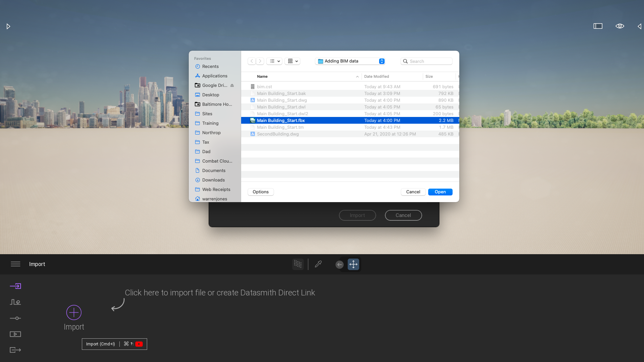Open the Settings slider icon in sidebar
Image resolution: width=644 pixels, height=362 pixels.
click(15, 318)
